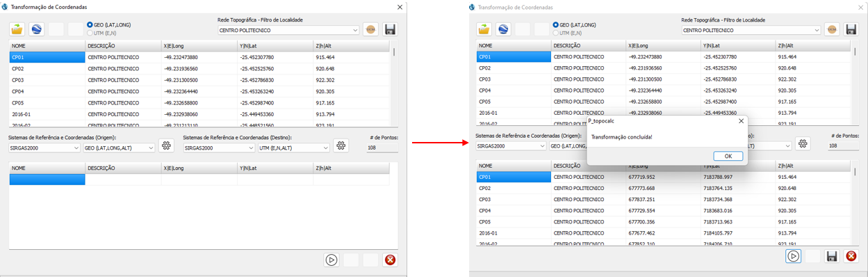
Task: Click OK in Transformação concluída dialog
Action: pos(728,156)
